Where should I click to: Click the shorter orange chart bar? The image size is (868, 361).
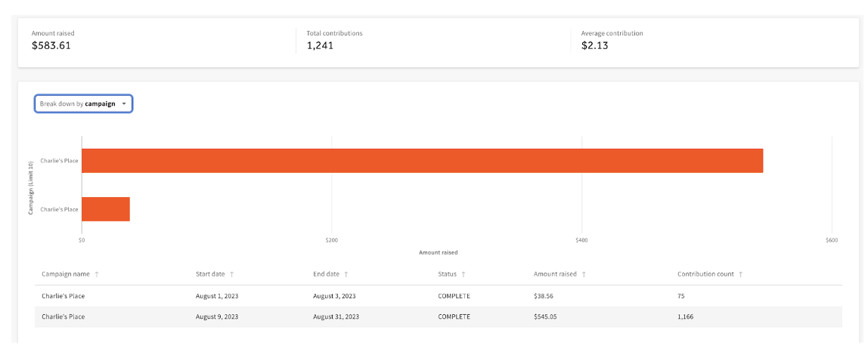(106, 209)
